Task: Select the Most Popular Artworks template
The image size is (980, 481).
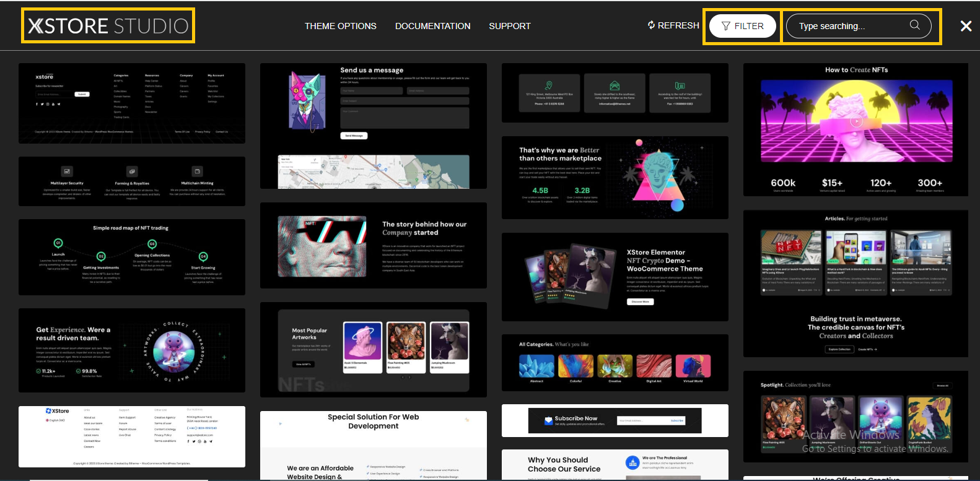Action: click(374, 350)
